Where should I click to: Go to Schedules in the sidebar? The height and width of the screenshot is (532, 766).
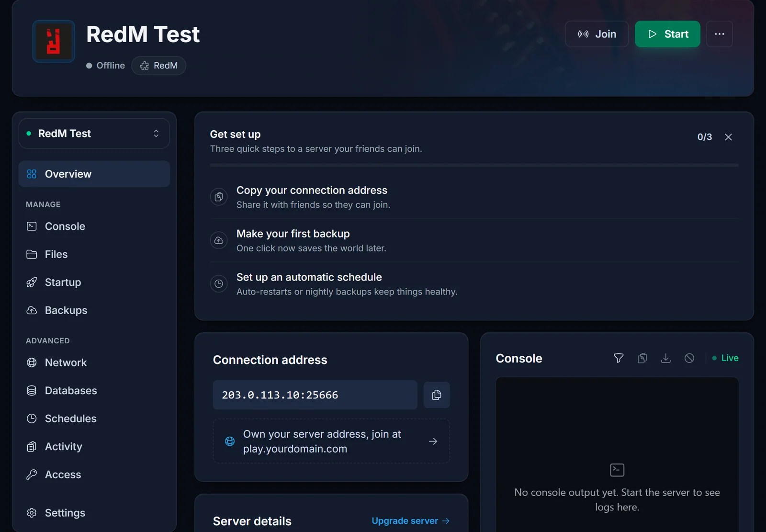pyautogui.click(x=94, y=419)
